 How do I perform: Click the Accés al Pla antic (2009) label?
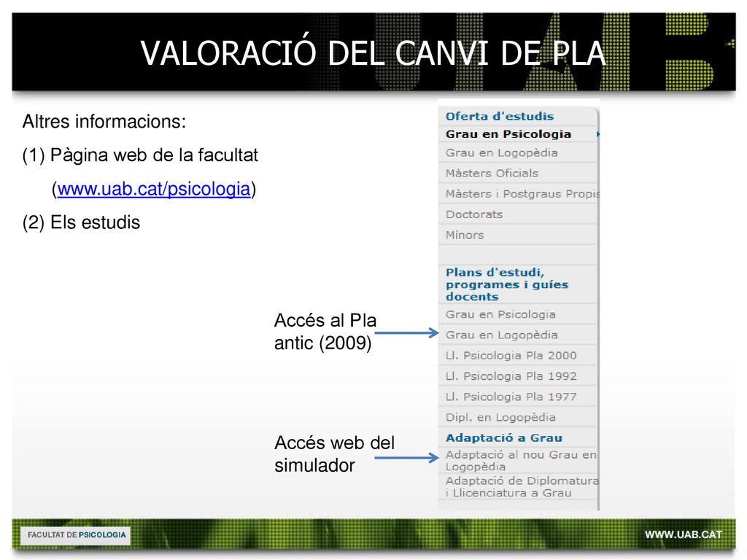tap(325, 332)
